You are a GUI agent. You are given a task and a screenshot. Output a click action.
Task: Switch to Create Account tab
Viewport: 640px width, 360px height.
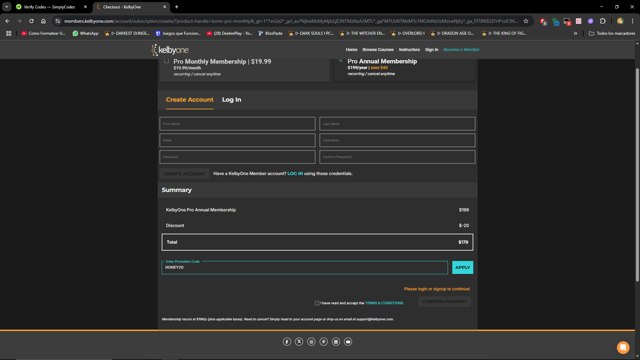(x=189, y=100)
